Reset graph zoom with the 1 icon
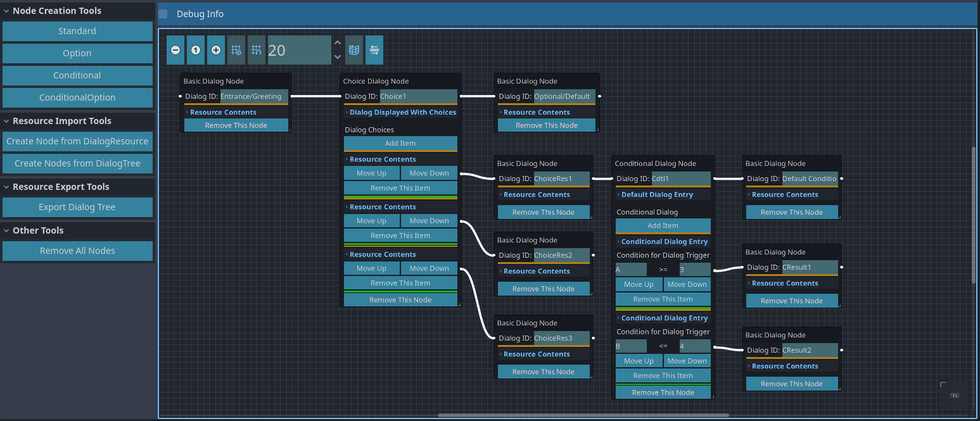The image size is (980, 421). [x=196, y=50]
